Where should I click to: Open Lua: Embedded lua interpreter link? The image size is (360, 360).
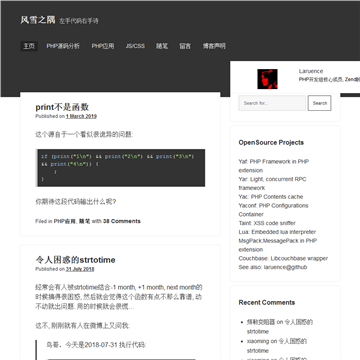tap(277, 232)
